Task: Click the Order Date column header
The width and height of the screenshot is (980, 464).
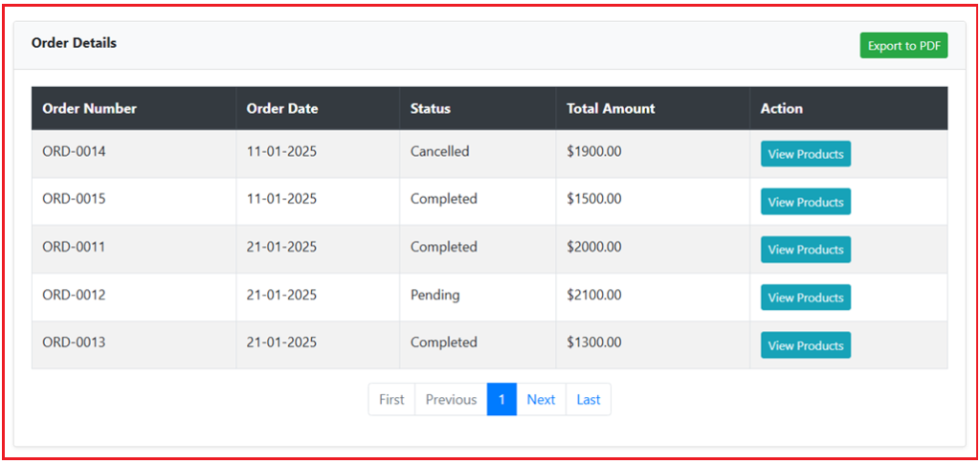Action: [282, 109]
